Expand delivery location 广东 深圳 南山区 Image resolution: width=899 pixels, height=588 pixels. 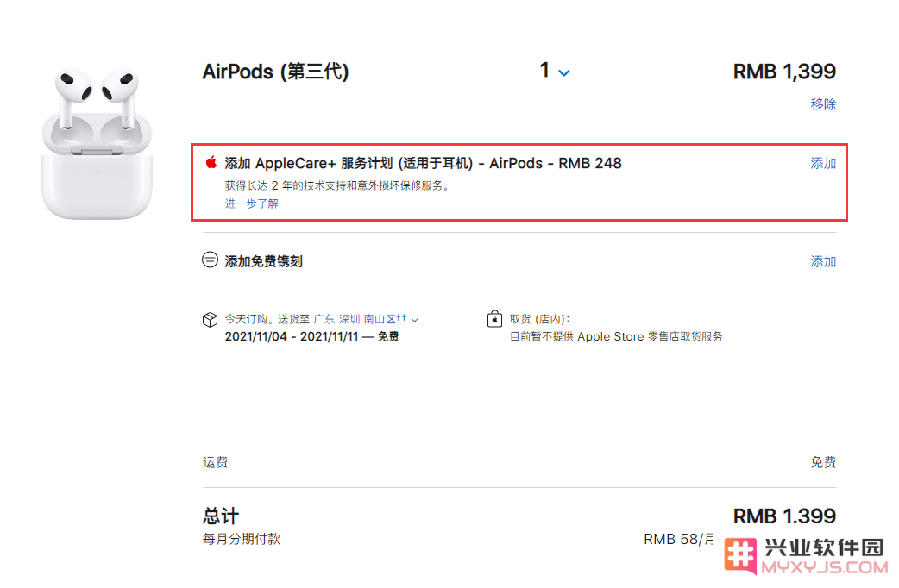(x=366, y=319)
